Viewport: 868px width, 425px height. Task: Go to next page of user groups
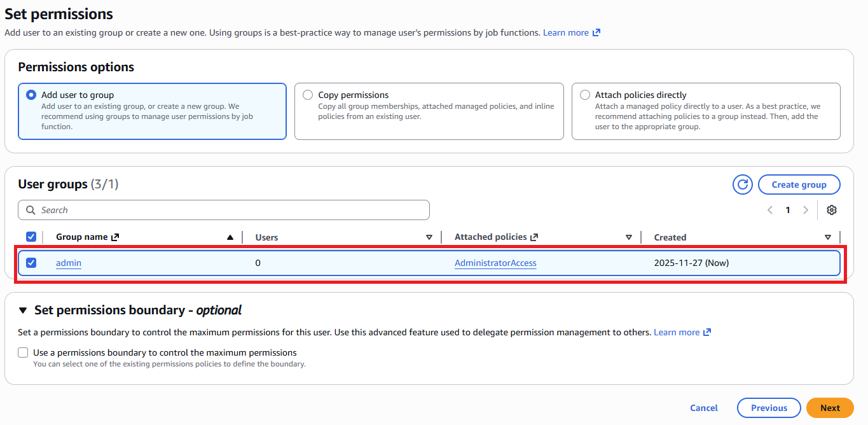pos(806,210)
